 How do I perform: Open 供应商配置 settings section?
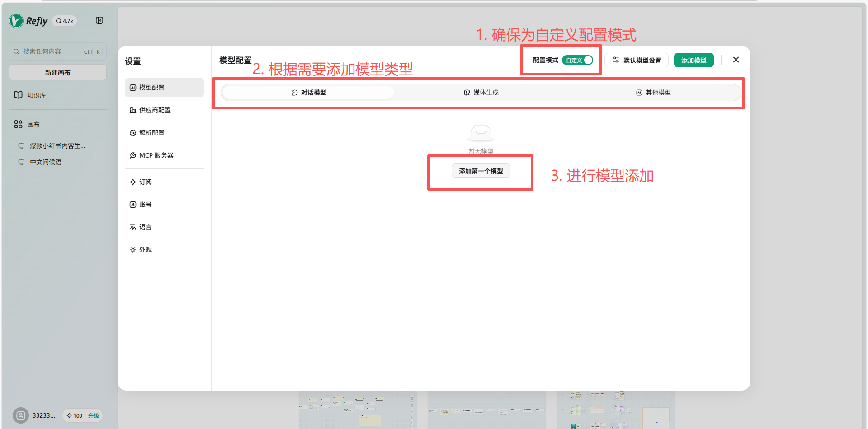click(x=155, y=110)
